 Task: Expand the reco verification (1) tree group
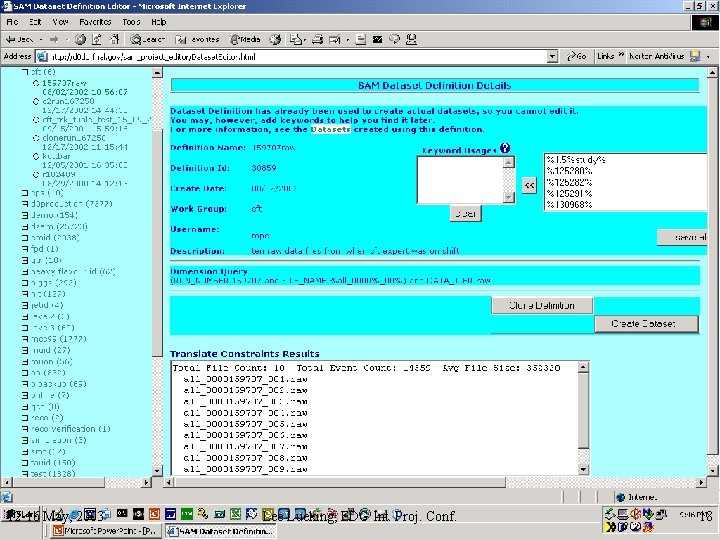coord(25,429)
